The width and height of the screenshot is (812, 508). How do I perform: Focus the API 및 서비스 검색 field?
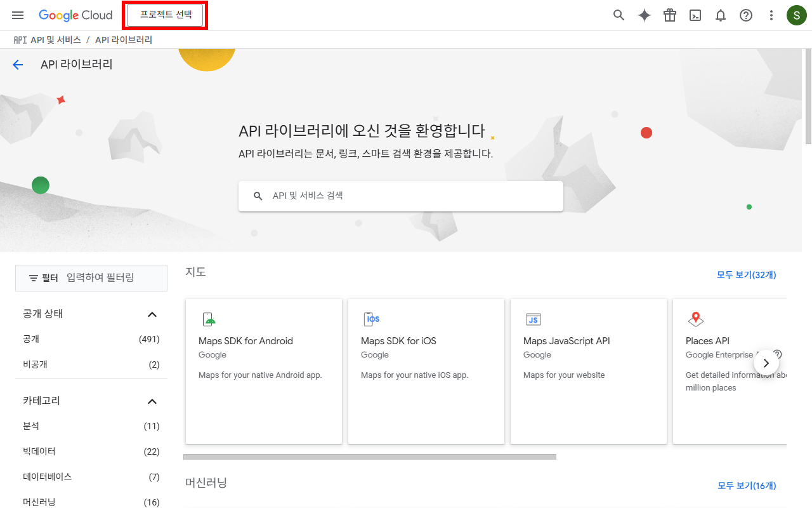401,196
